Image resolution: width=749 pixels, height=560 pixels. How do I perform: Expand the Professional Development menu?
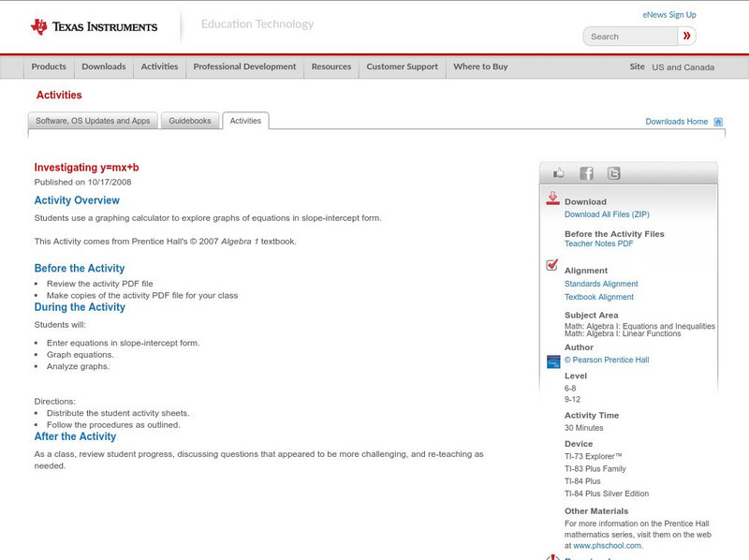[x=244, y=66]
